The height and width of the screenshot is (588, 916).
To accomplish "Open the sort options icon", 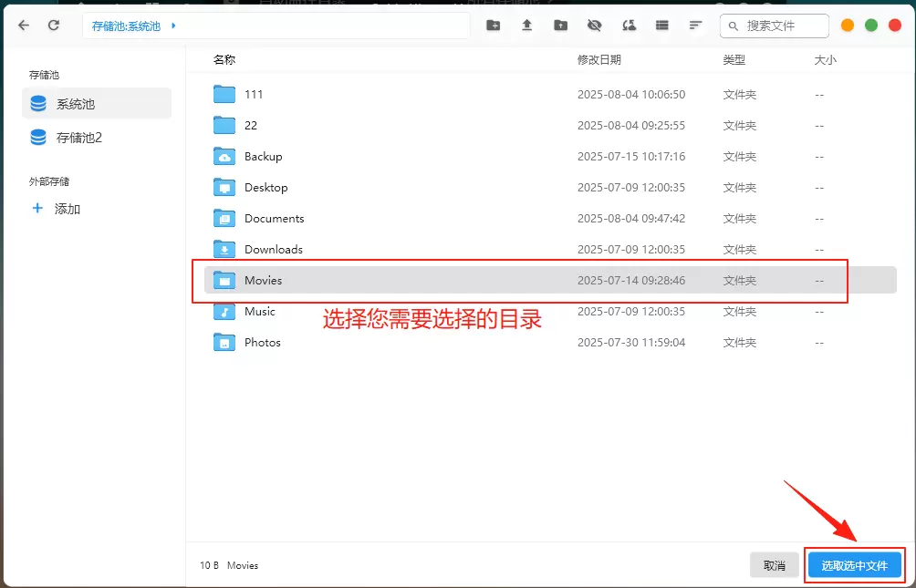I will click(x=696, y=26).
